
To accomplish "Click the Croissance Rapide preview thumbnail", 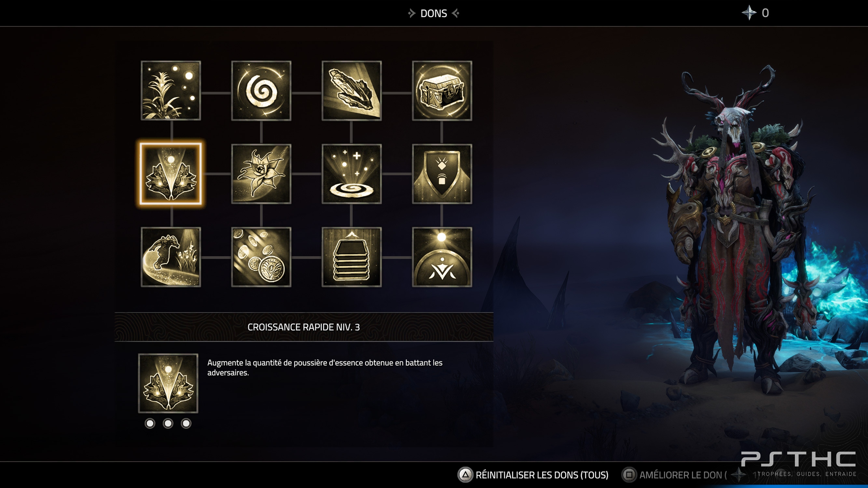I will pos(168,383).
